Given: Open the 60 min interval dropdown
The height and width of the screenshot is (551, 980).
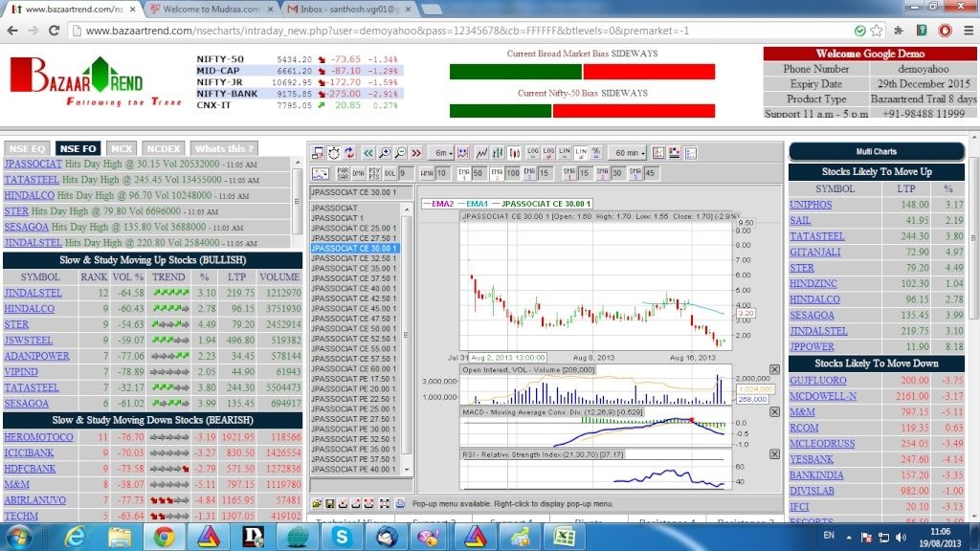Looking at the screenshot, I should (x=630, y=153).
